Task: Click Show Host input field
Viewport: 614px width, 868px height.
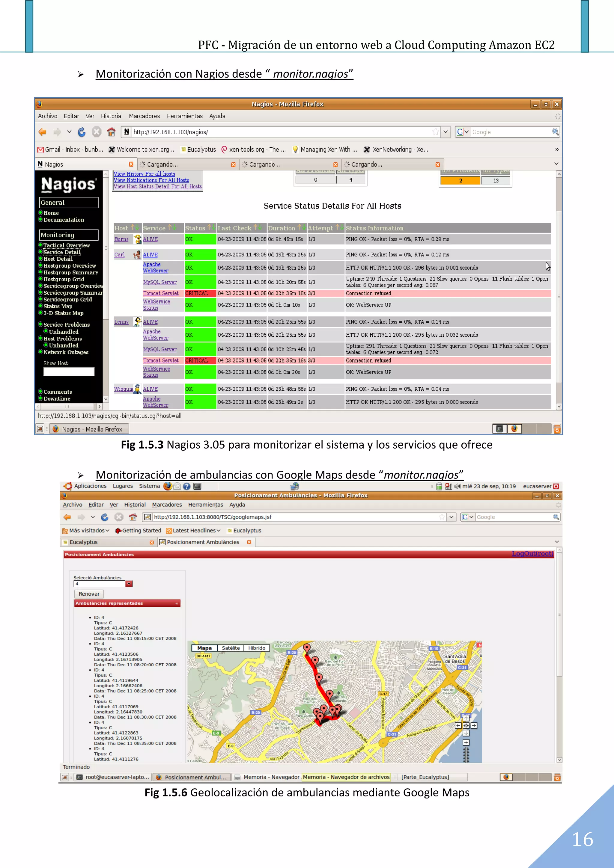Action: pyautogui.click(x=69, y=371)
